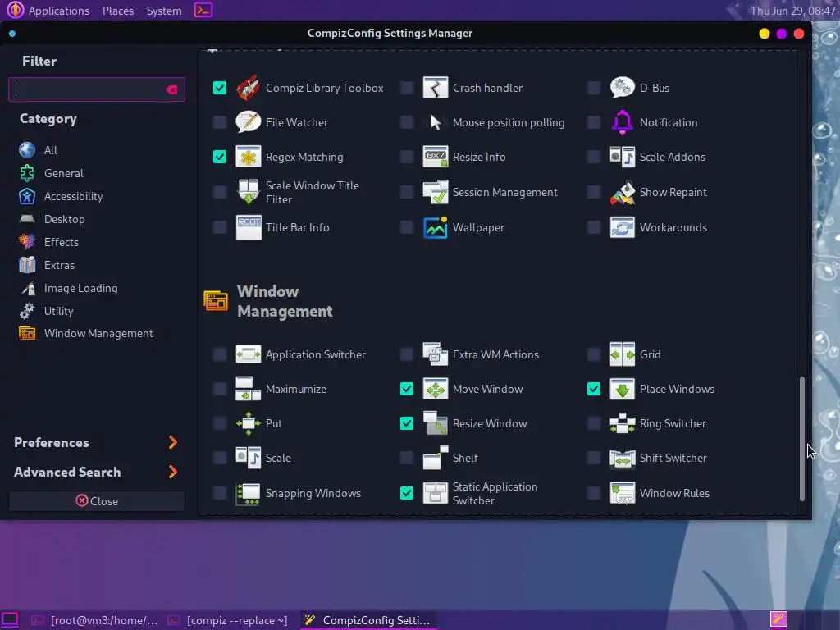Open the Resize Info plugin icon
Viewport: 840px width, 630px height.
[435, 157]
